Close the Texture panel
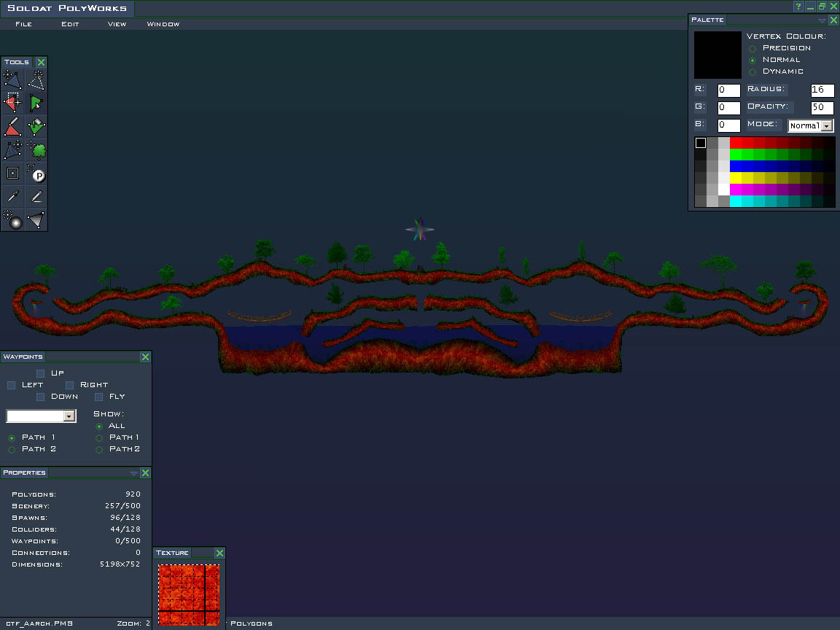Screen dimensions: 840x630 pyautogui.click(x=219, y=553)
